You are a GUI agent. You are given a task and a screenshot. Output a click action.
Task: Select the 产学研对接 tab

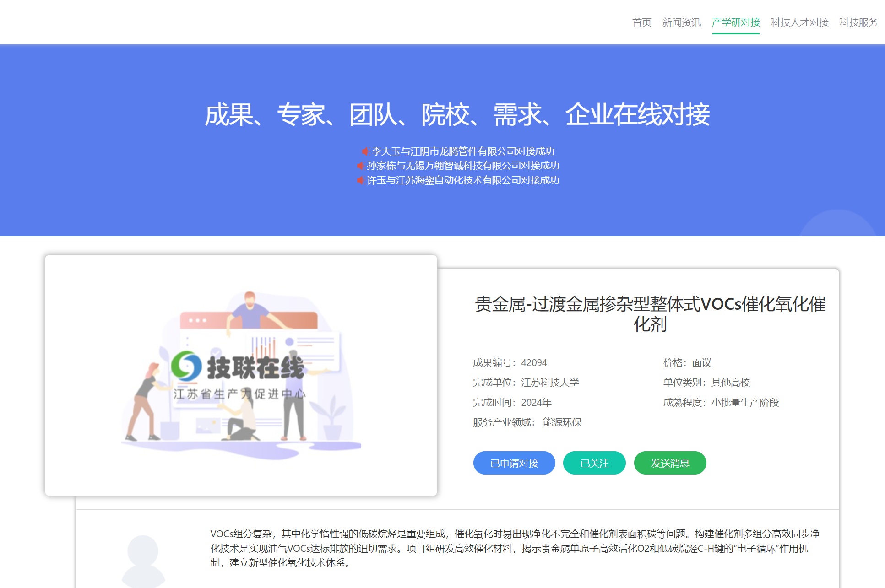736,22
